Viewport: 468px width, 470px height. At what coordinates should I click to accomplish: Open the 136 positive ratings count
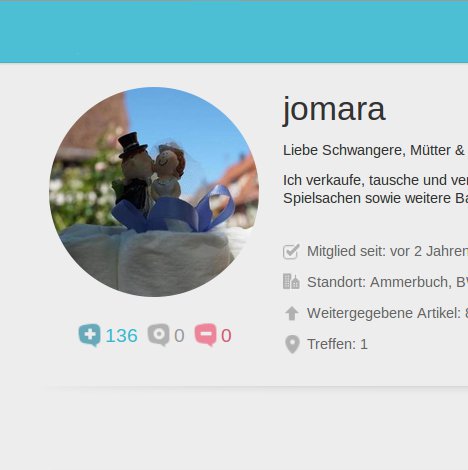[x=121, y=336]
